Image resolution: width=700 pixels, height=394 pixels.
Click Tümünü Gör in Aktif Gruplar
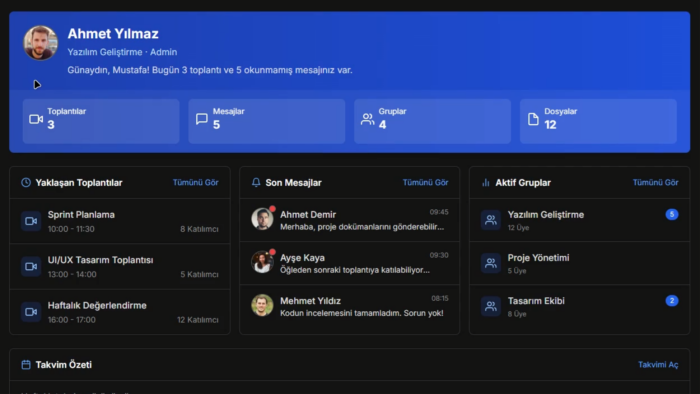tap(655, 182)
